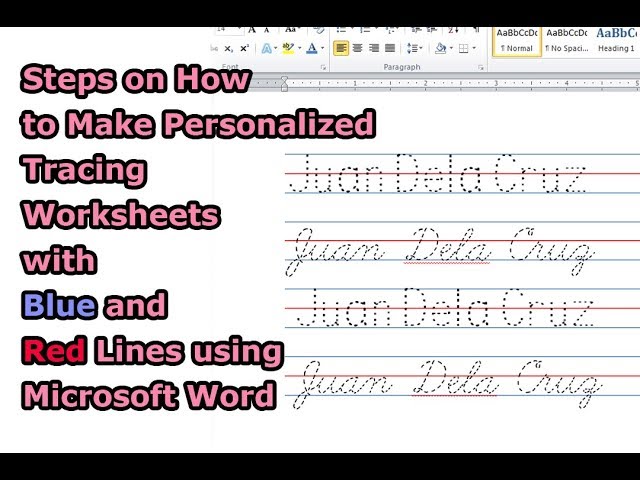
Task: Open Text Highlight Color dropdown arrow
Action: 299,49
